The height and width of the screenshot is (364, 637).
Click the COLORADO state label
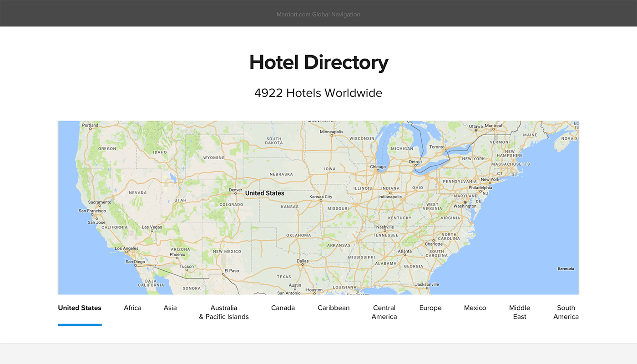[x=231, y=205]
